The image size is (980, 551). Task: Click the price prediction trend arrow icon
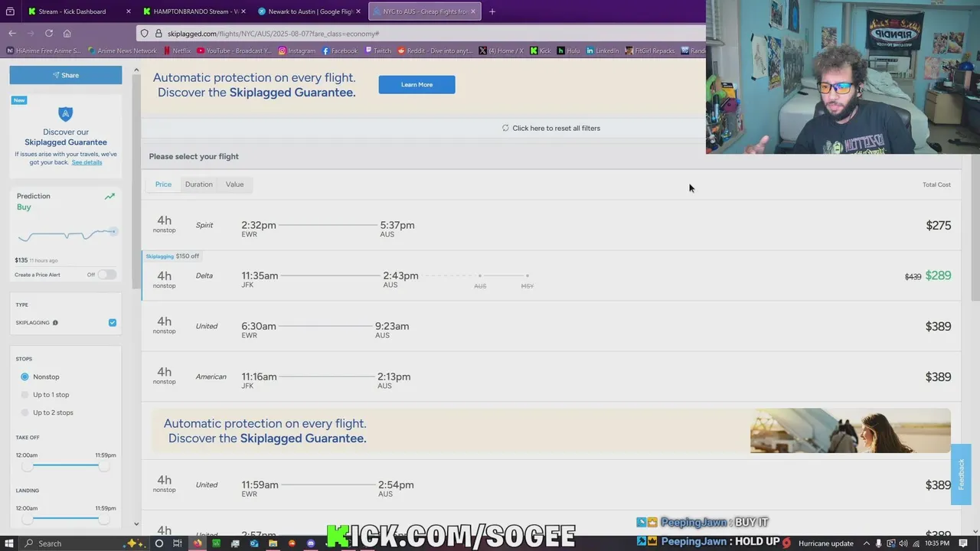(x=109, y=197)
